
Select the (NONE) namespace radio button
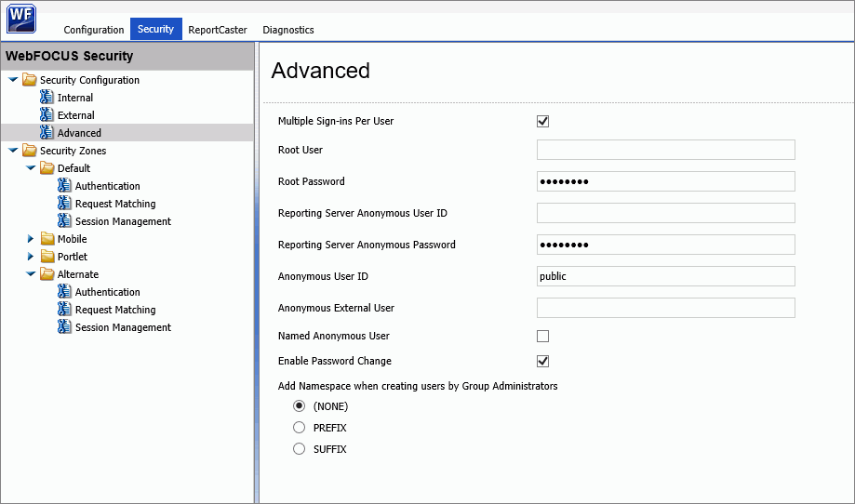299,406
